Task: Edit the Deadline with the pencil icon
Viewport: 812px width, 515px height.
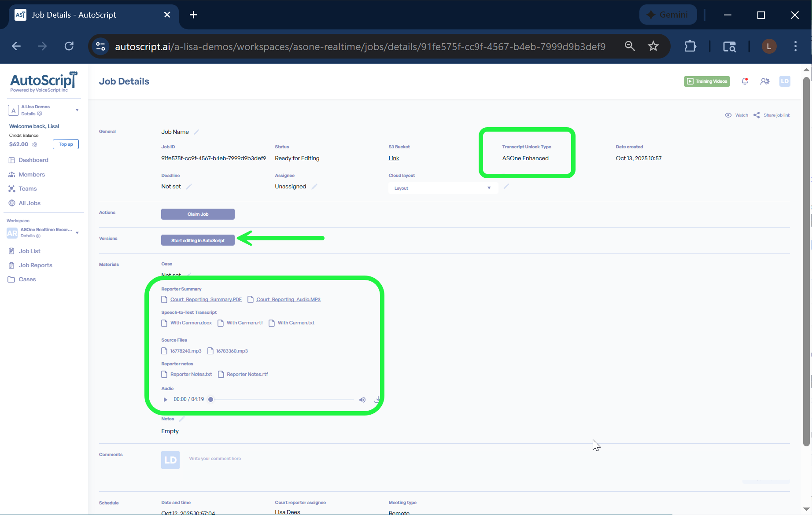Action: click(x=189, y=187)
